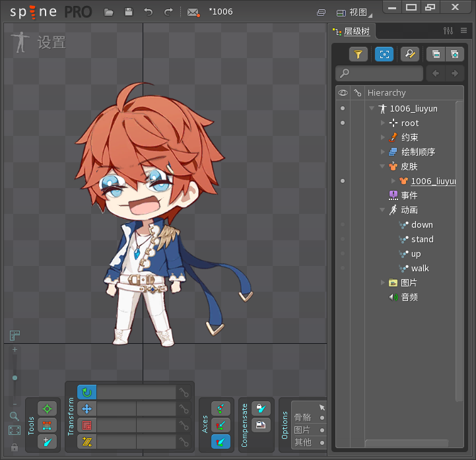Viewport: 476px width, 460px height.
Task: Go to previous search result arrow
Action: [x=436, y=73]
